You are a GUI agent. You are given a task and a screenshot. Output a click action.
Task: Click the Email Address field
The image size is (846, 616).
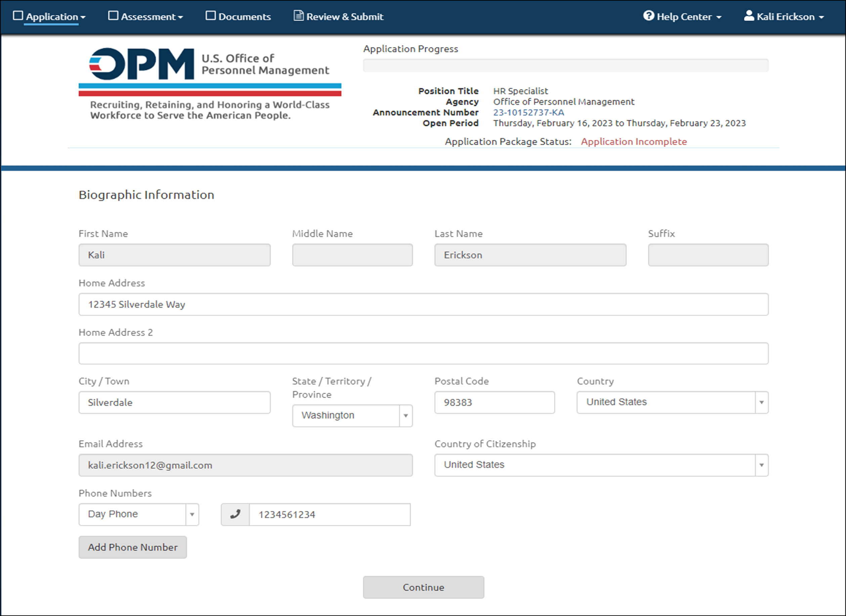[246, 465]
